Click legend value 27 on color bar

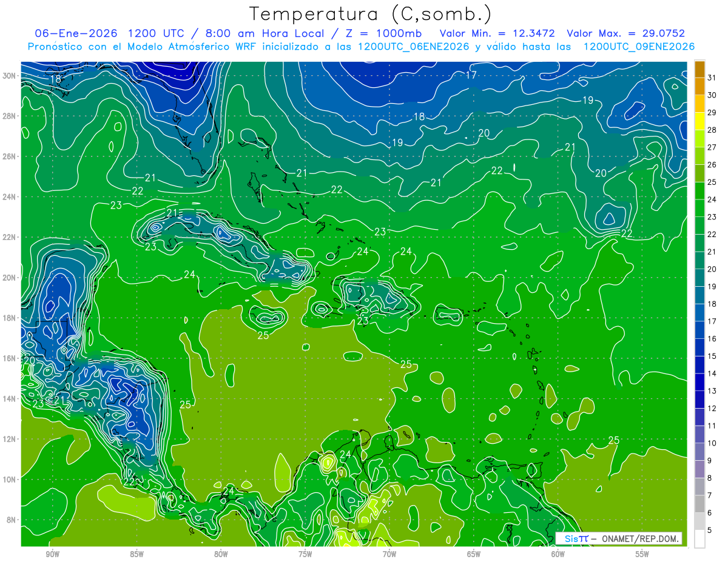coord(712,147)
